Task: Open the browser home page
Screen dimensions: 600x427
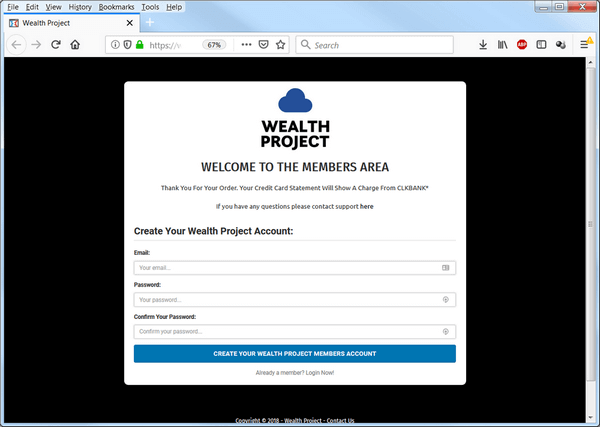Action: [75, 45]
